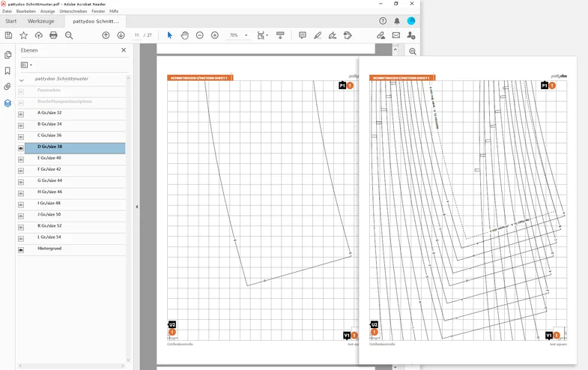Show the A Gr./size 32 layer
588x370 pixels.
[21, 114]
